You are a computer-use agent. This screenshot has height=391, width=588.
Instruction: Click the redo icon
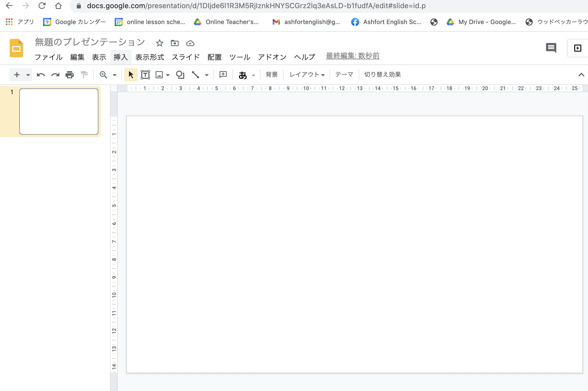tap(55, 75)
